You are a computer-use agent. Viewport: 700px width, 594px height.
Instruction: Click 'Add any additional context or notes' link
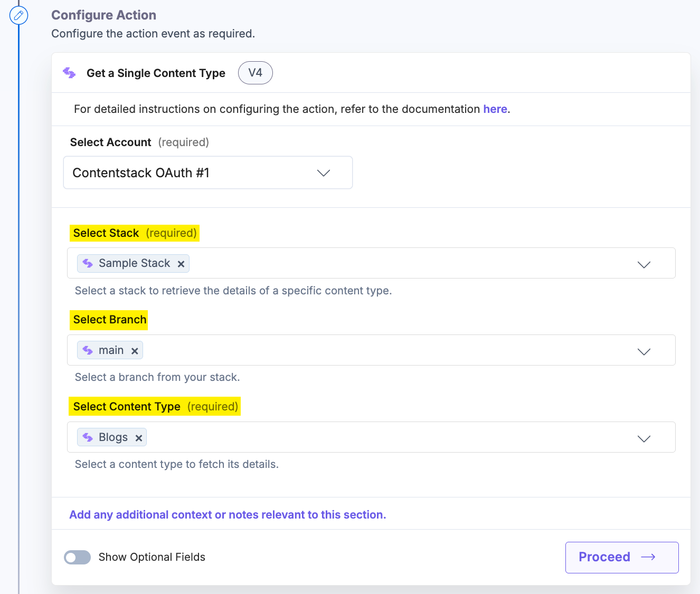(x=228, y=515)
